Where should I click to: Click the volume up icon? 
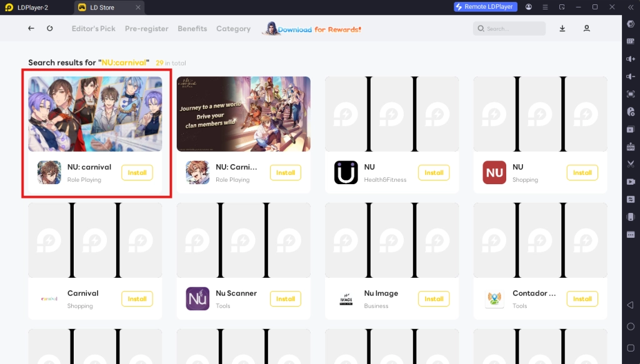click(x=631, y=59)
